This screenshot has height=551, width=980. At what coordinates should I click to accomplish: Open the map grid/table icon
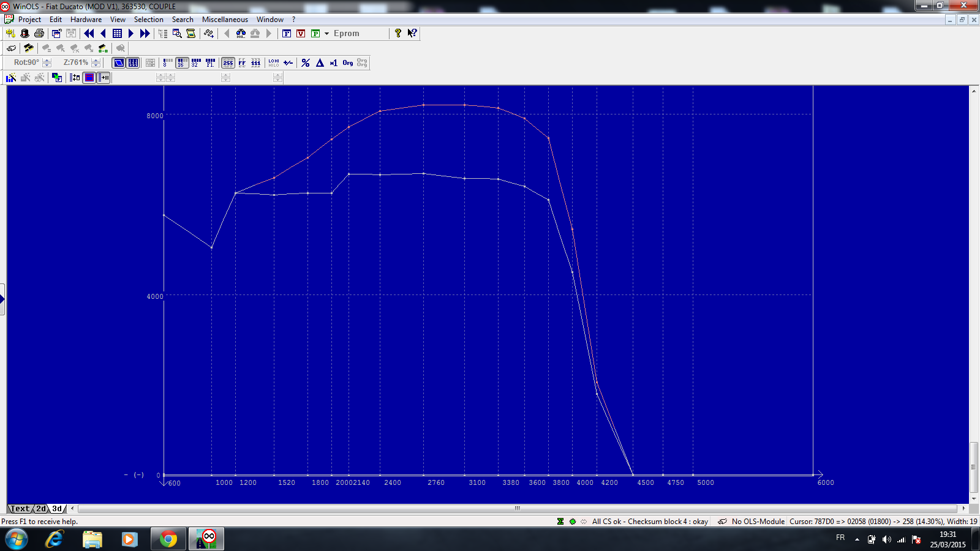117,34
